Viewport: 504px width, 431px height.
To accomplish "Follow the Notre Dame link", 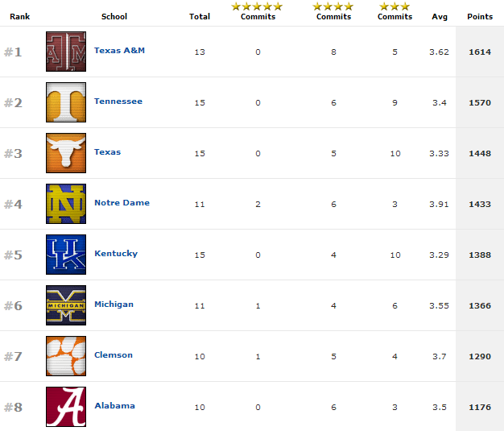I will (122, 203).
